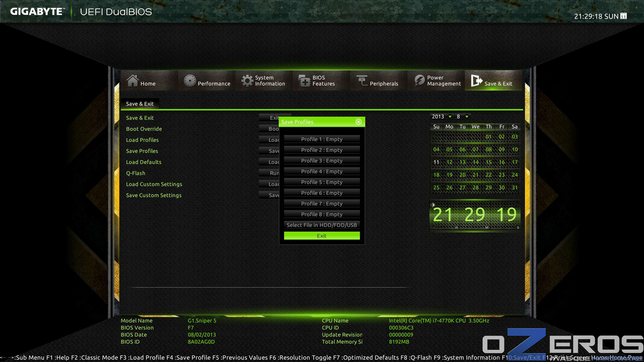644x362 pixels.
Task: Switch to the Performance tab label
Action: pyautogui.click(x=214, y=83)
